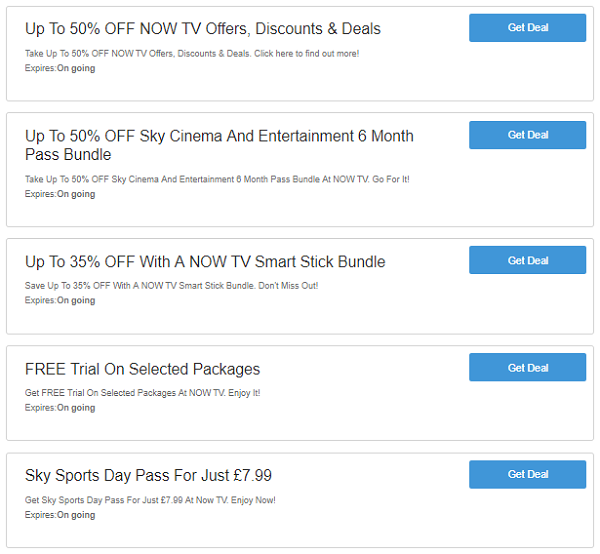Click the expiry text under Sky Cinema bundle
This screenshot has height=554, width=600.
tap(60, 194)
